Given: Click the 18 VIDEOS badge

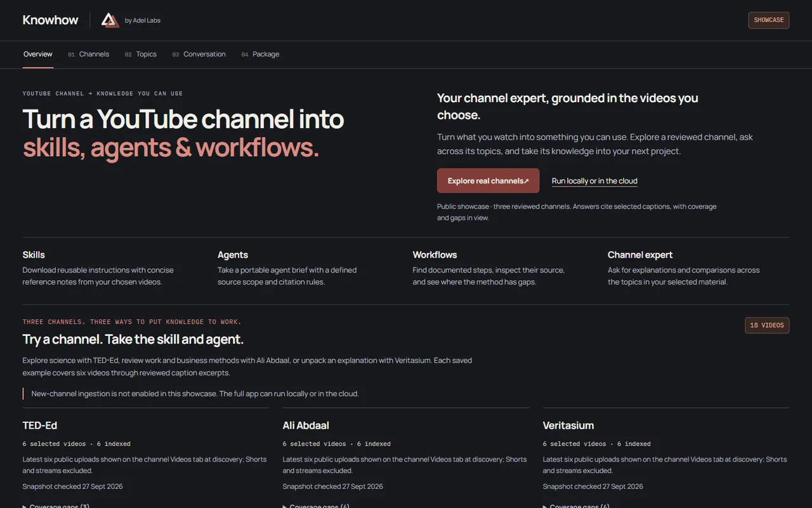Looking at the screenshot, I should (x=767, y=325).
